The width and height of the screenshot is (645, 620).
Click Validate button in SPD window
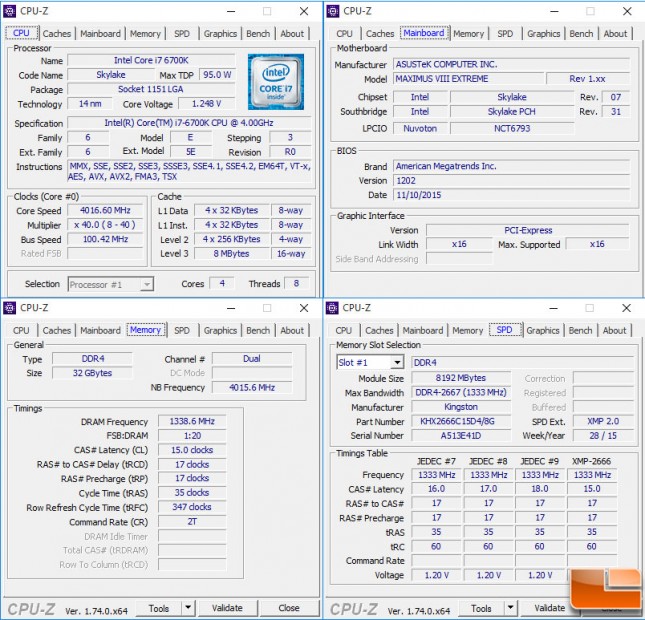[550, 608]
